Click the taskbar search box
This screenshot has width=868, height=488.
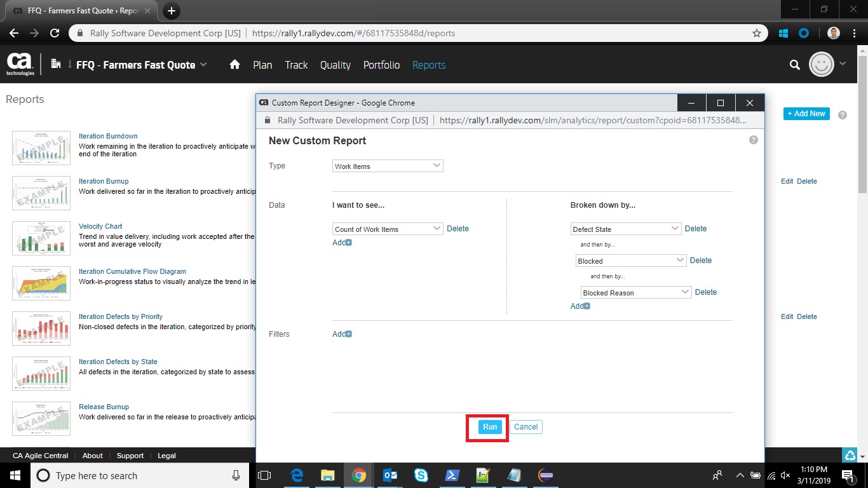(139, 475)
